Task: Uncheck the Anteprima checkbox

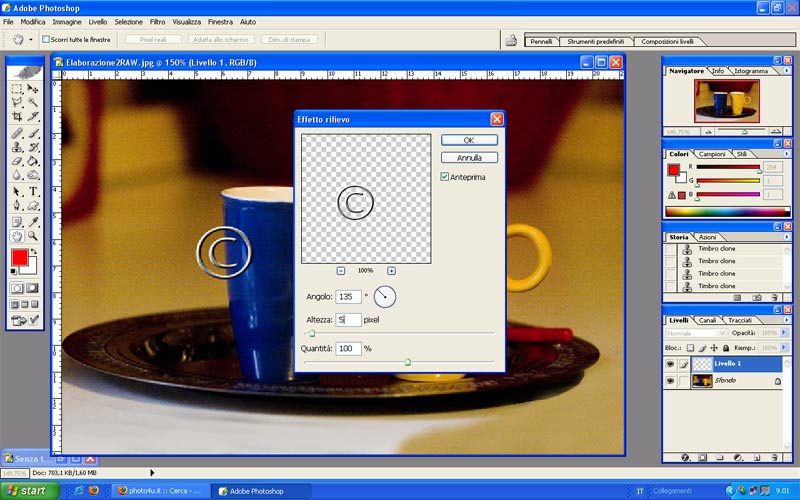Action: (x=445, y=176)
